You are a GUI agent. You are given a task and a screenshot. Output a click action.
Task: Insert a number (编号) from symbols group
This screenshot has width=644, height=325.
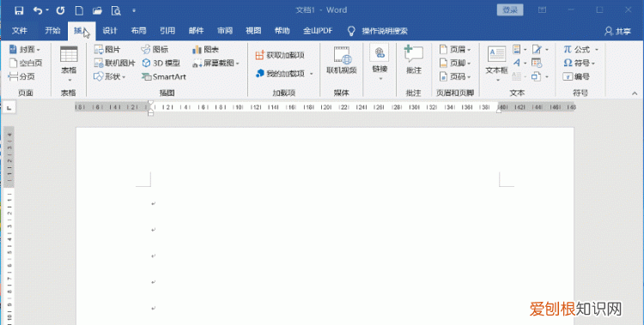576,76
